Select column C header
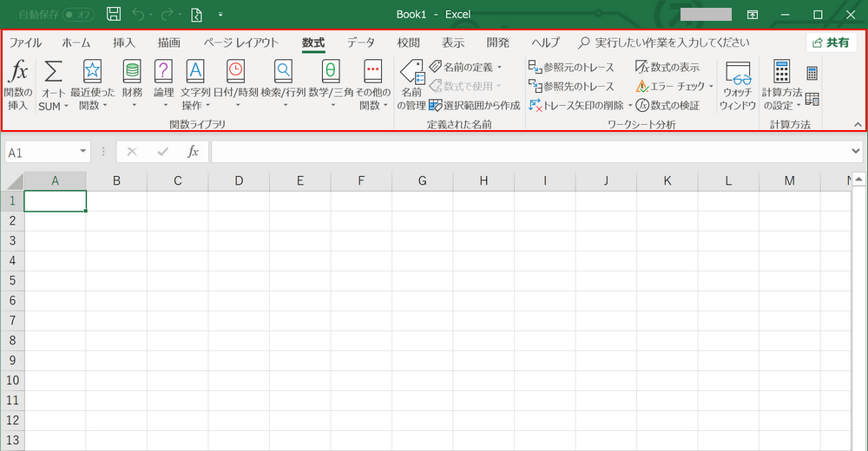This screenshot has height=451, width=868. [x=177, y=181]
